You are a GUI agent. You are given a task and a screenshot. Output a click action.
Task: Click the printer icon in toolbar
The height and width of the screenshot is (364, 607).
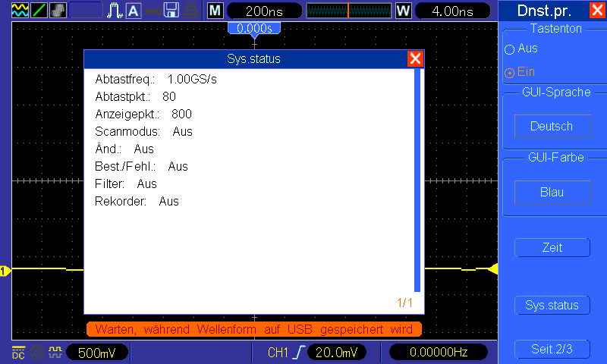pos(190,11)
